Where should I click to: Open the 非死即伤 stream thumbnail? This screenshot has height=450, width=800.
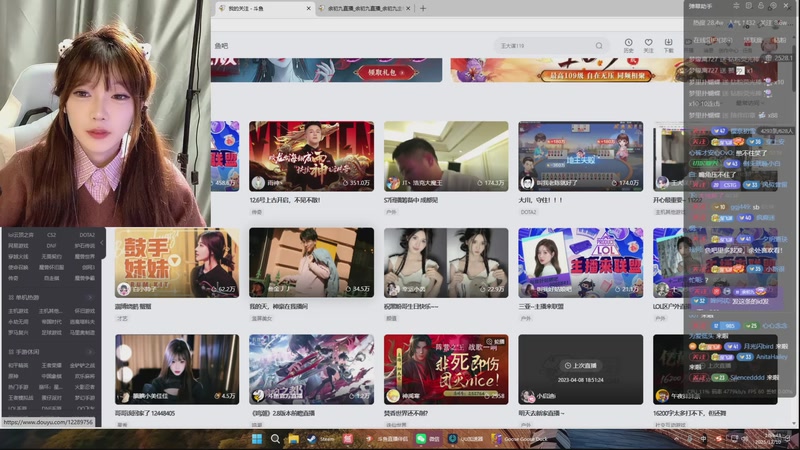tap(446, 369)
